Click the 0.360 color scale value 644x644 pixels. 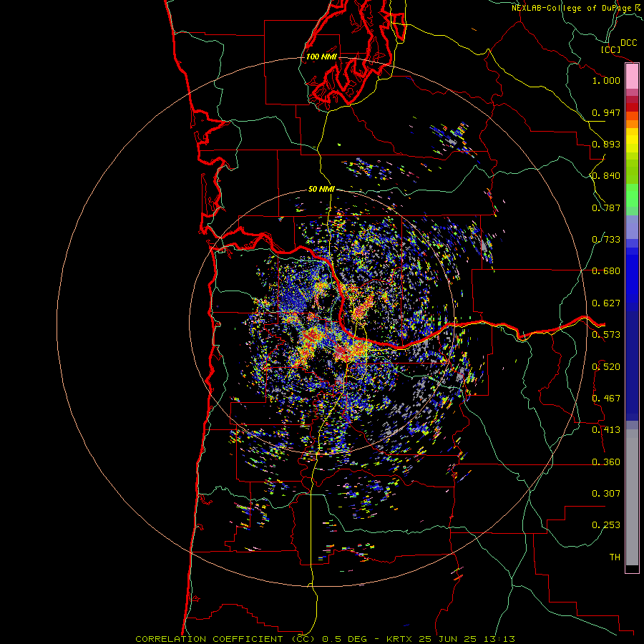tap(606, 462)
